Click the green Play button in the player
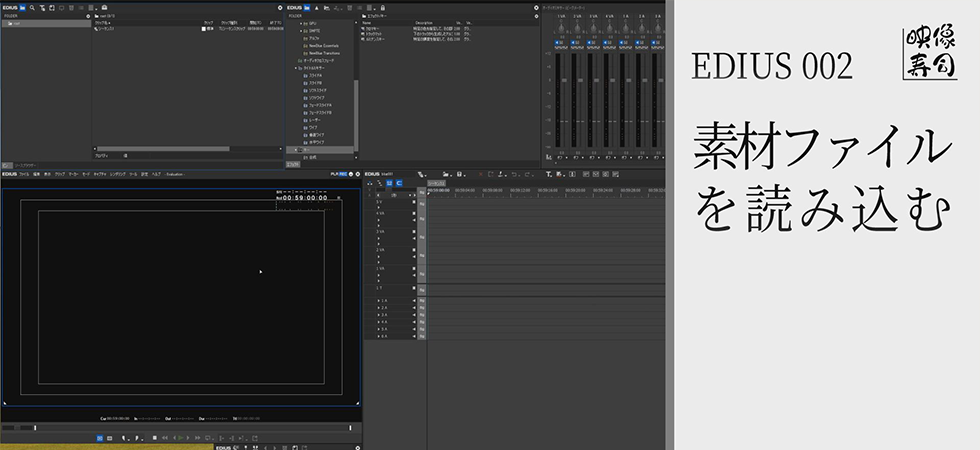980x450 pixels. pos(181,438)
